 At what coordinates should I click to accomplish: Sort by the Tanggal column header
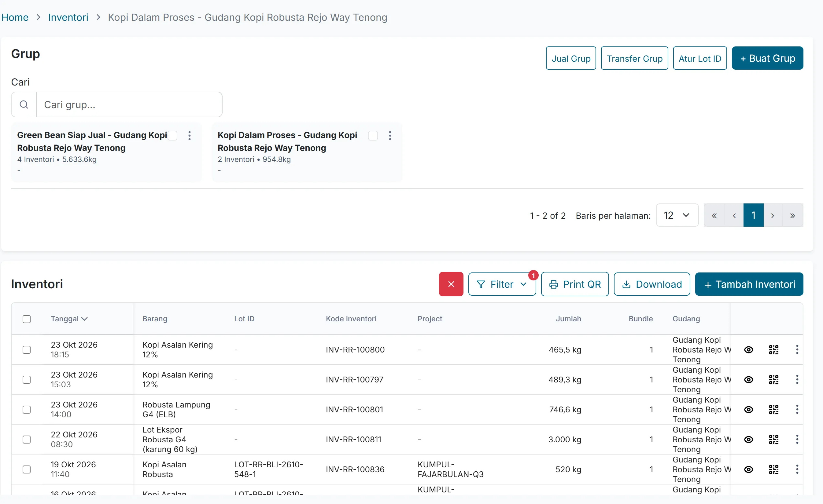pos(69,319)
